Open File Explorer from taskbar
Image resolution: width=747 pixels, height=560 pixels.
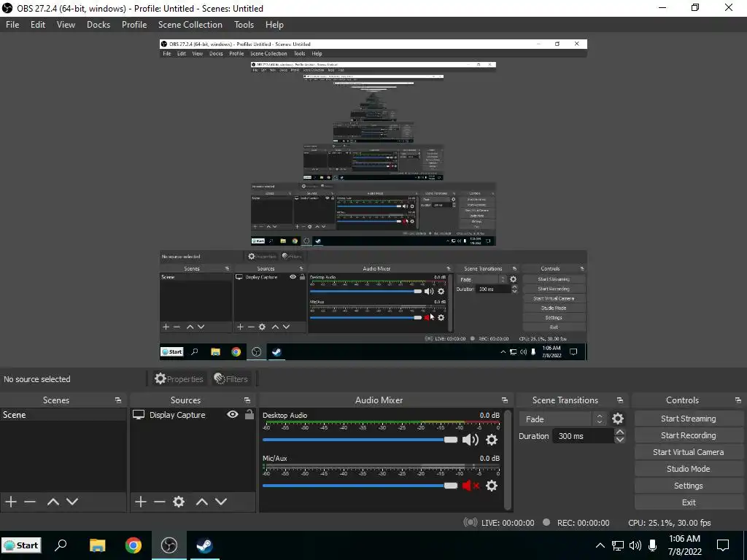(97, 545)
